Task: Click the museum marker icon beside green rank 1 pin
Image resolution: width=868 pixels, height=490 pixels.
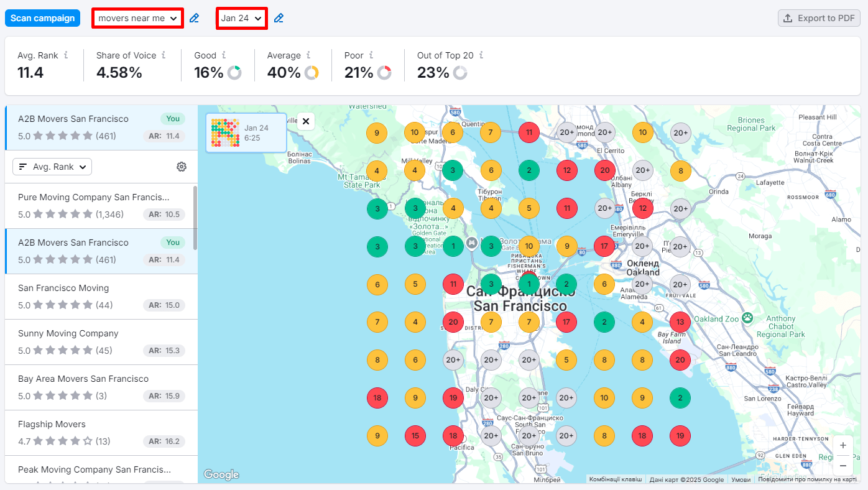Action: (x=472, y=243)
